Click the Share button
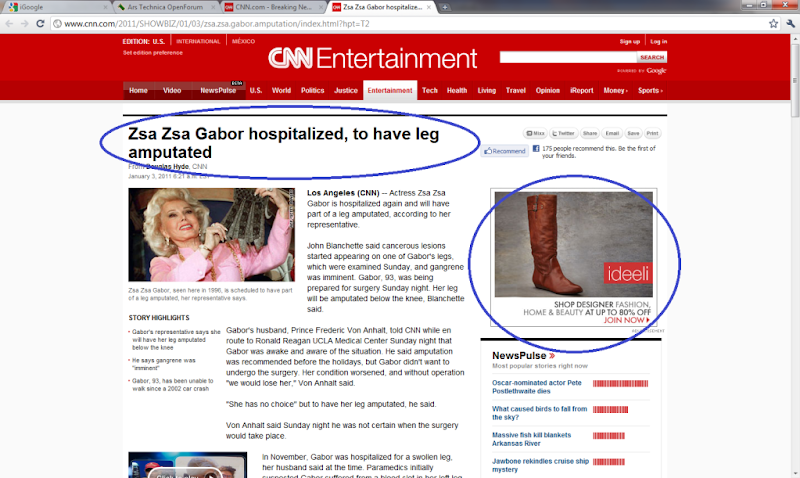 pos(589,133)
